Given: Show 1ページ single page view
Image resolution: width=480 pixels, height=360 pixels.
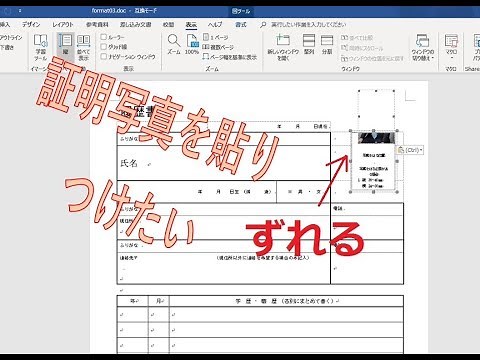Looking at the screenshot, I should [x=216, y=37].
